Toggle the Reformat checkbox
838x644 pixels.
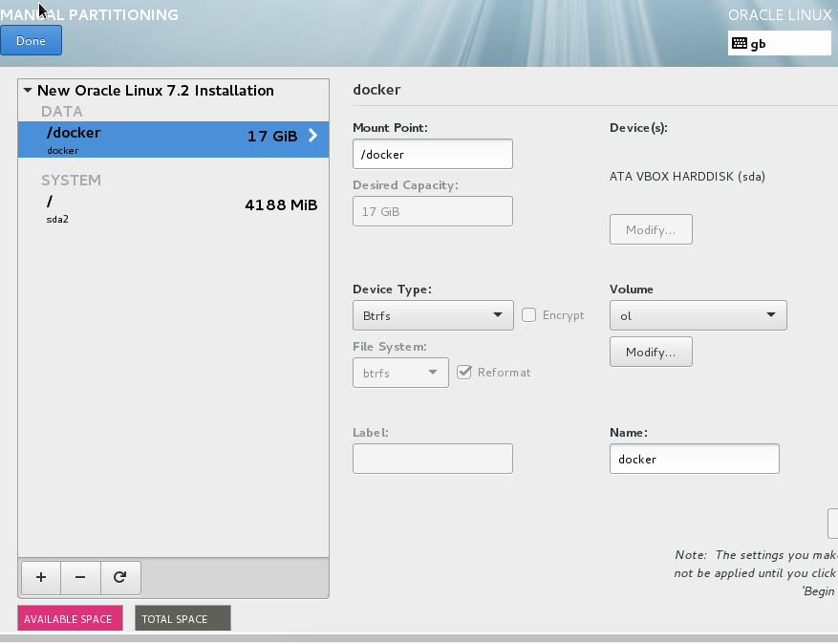(464, 373)
